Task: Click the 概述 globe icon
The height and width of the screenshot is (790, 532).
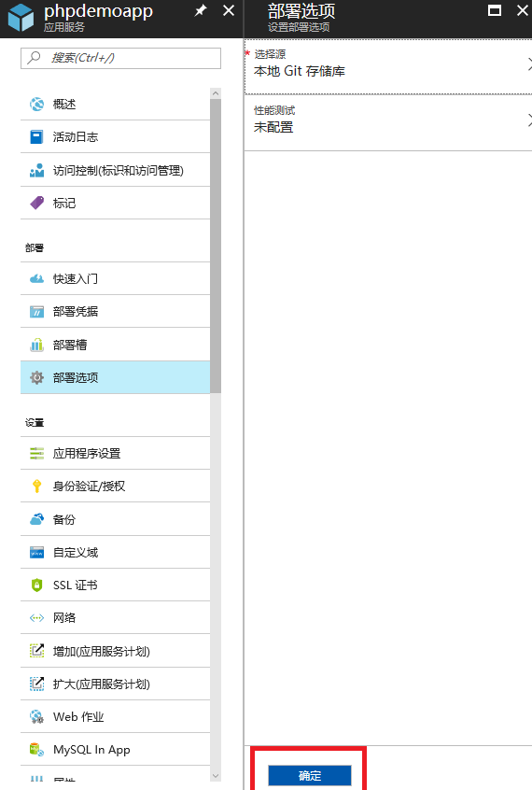Action: [36, 104]
